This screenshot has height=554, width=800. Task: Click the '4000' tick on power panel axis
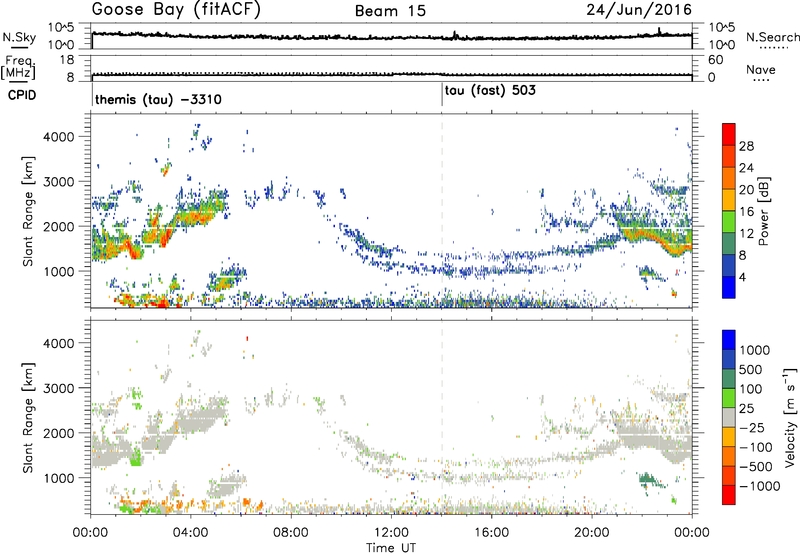coord(59,137)
